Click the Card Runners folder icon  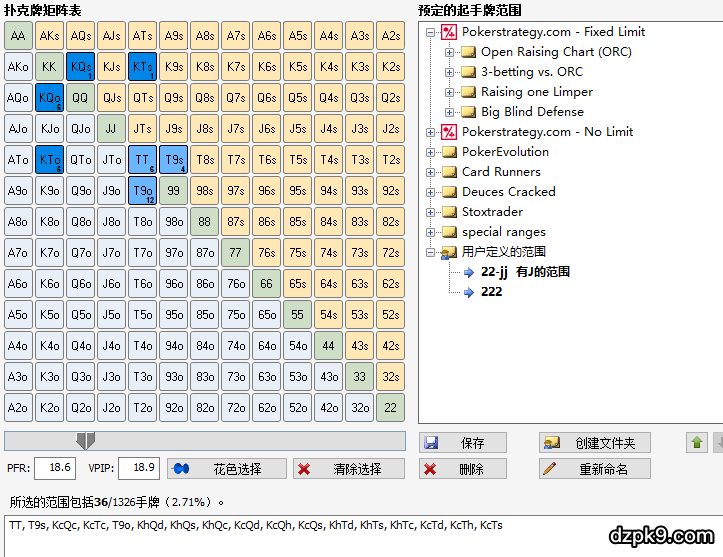[449, 172]
